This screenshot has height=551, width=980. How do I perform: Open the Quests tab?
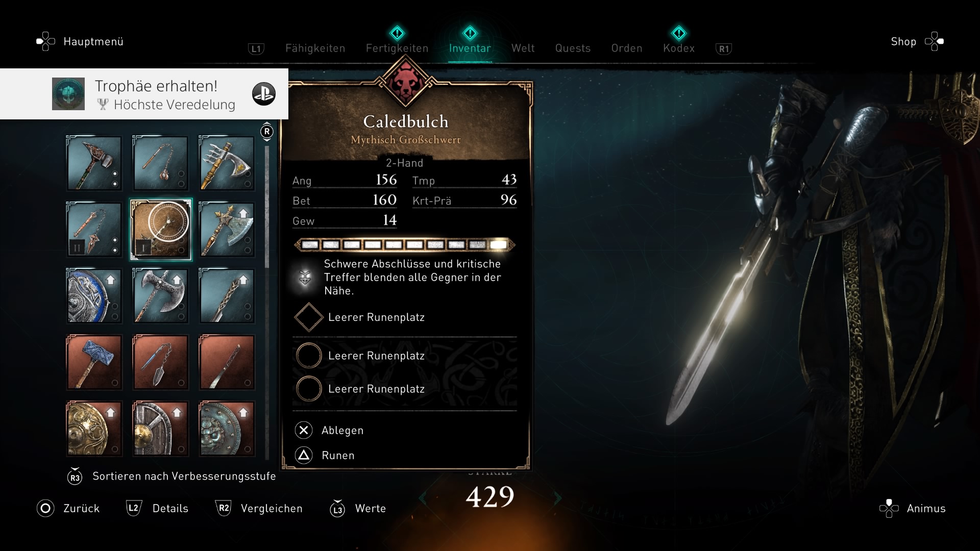(573, 48)
